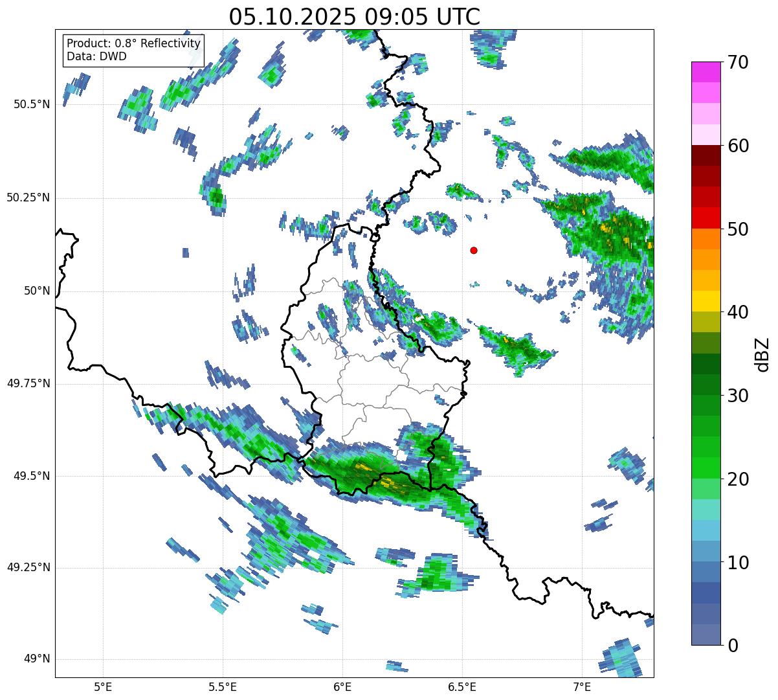778x700 pixels.
Task: Click the '50.25°N' latitude label
Action: [x=28, y=198]
